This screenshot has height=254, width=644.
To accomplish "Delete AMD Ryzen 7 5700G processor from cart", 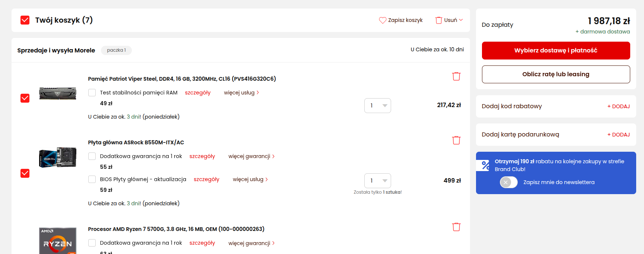I will click(456, 227).
